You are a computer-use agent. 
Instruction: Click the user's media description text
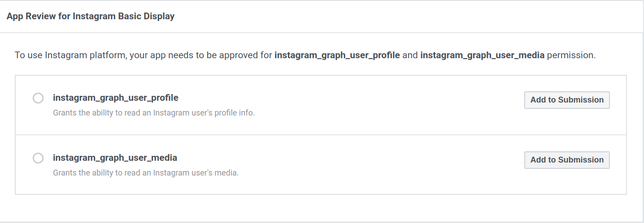146,172
